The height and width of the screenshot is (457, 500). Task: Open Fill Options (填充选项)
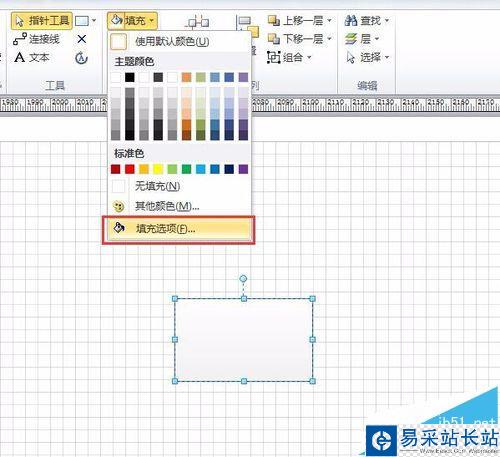179,229
